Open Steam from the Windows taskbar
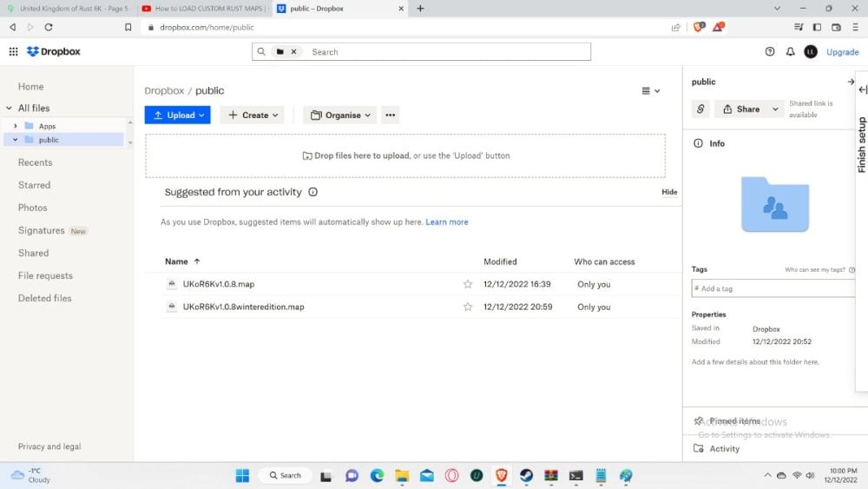 [x=526, y=475]
